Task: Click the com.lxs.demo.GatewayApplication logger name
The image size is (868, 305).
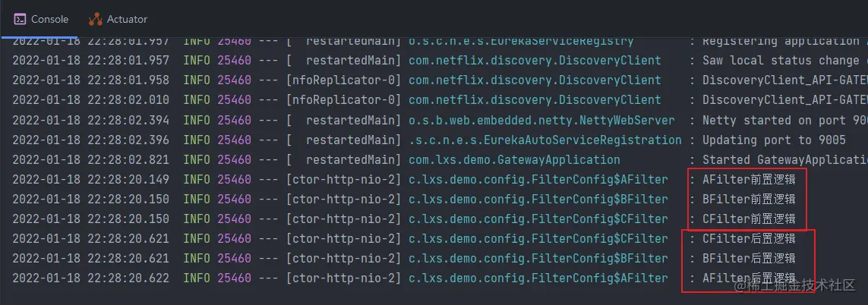Action: 514,160
